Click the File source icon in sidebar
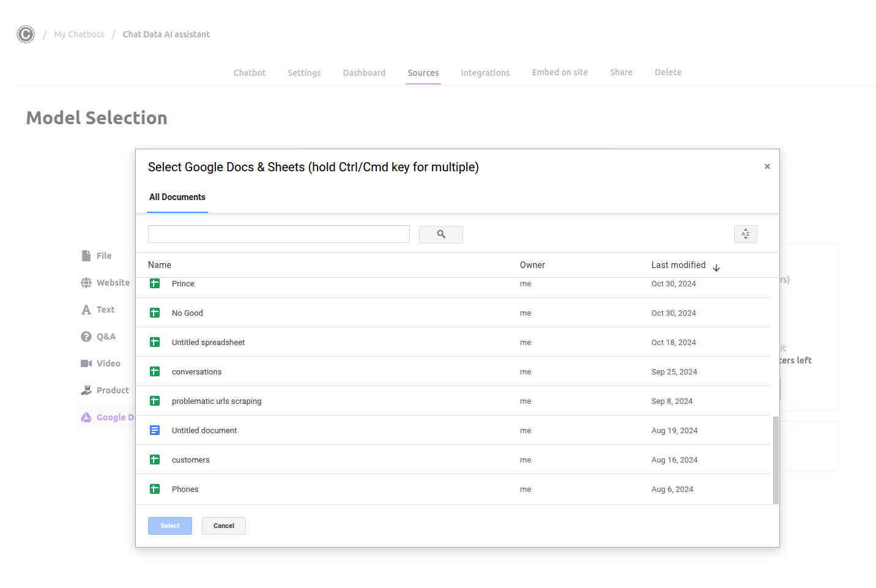 [86, 256]
